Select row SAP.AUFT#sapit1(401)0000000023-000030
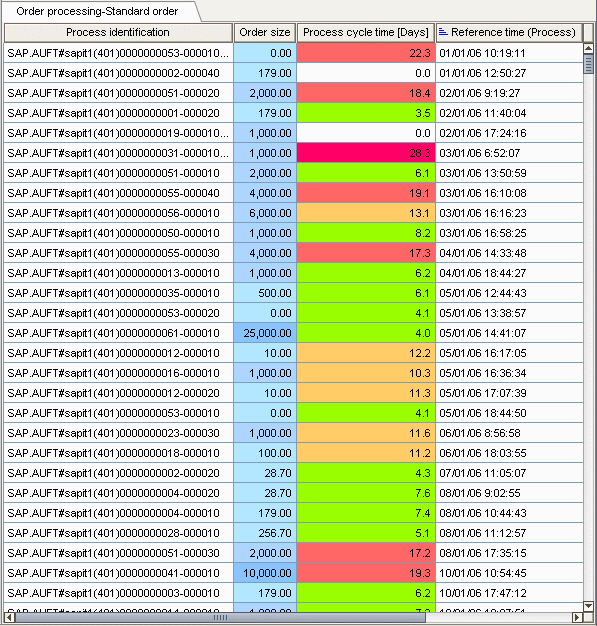 coord(294,433)
